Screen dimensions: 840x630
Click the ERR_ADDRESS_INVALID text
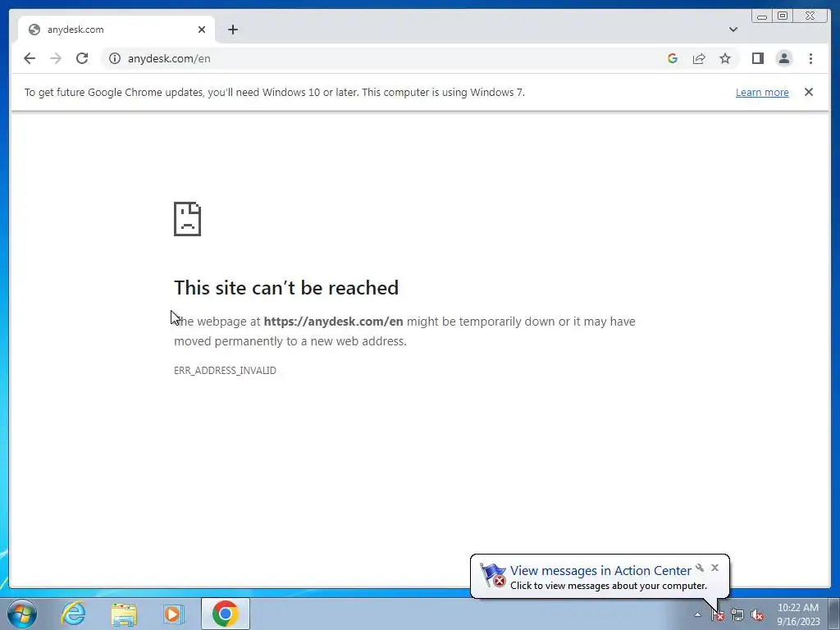point(225,371)
